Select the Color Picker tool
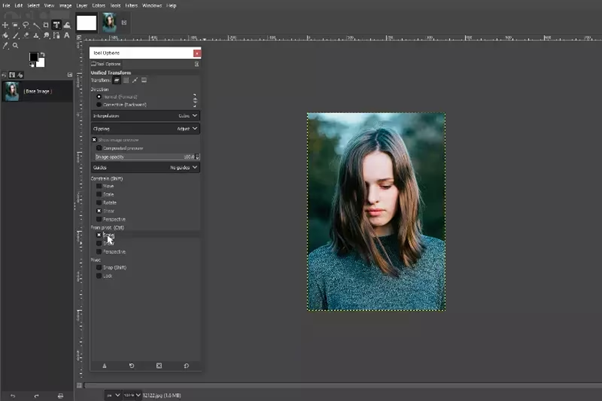 [5, 46]
